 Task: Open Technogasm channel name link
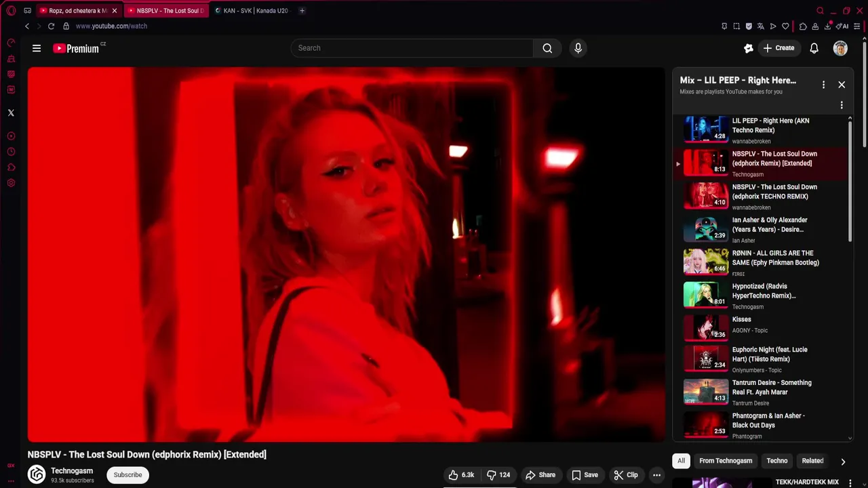(72, 471)
